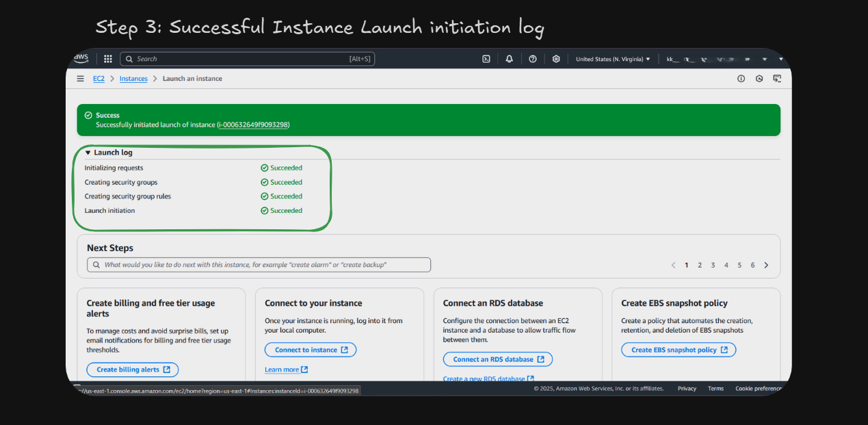Screen dimensions: 868x425
Task: Click the Connect an RDS database button
Action: coord(497,359)
